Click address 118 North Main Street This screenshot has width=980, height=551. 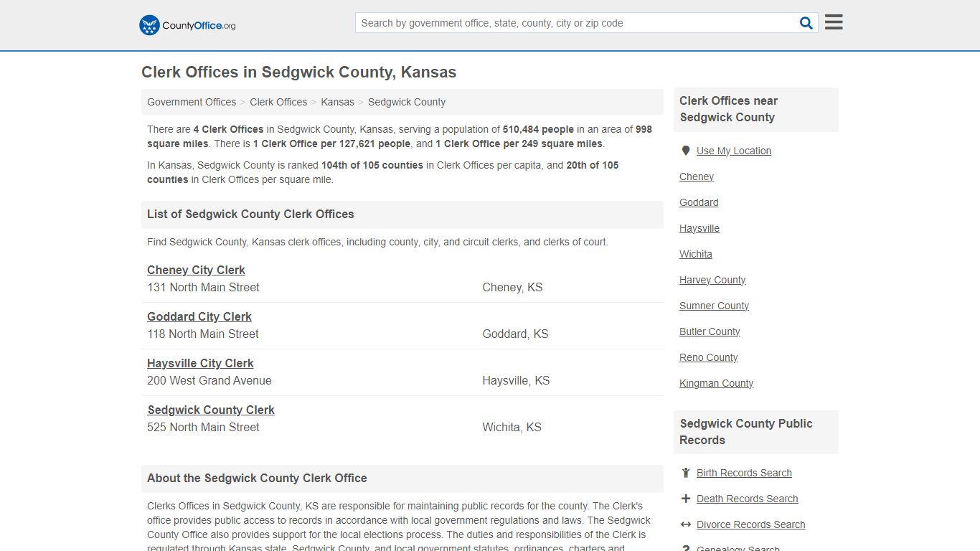click(x=203, y=334)
